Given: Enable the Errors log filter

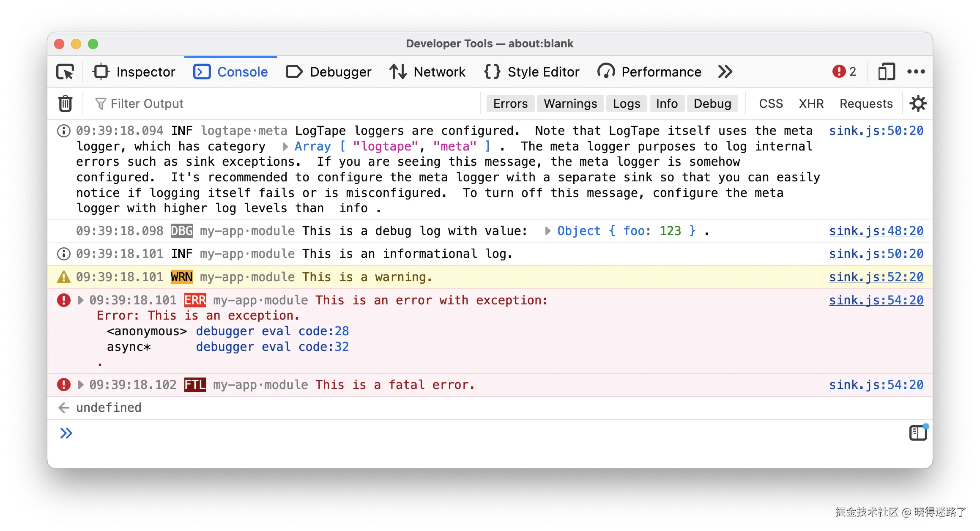Looking at the screenshot, I should (x=510, y=103).
